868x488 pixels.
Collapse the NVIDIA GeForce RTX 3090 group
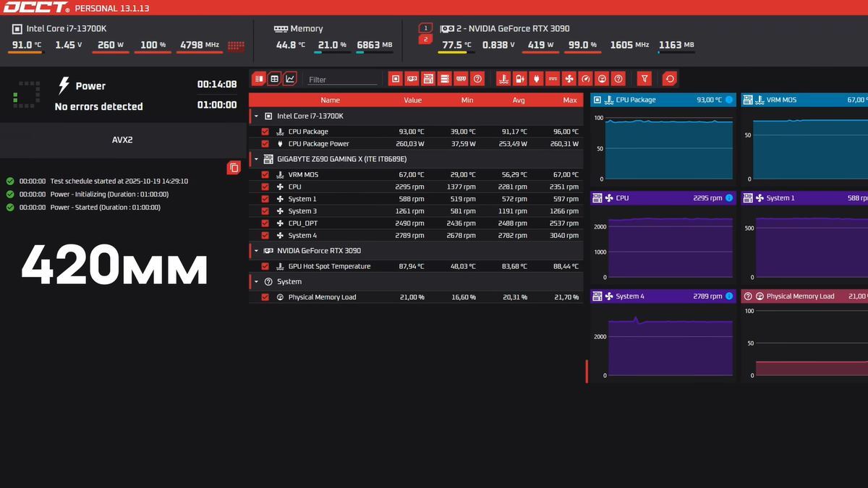tap(256, 251)
